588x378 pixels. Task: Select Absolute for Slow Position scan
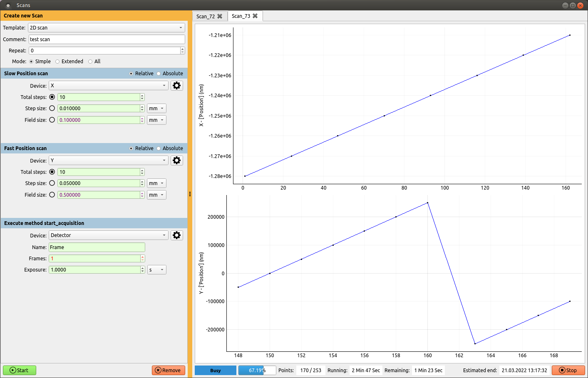(x=159, y=74)
